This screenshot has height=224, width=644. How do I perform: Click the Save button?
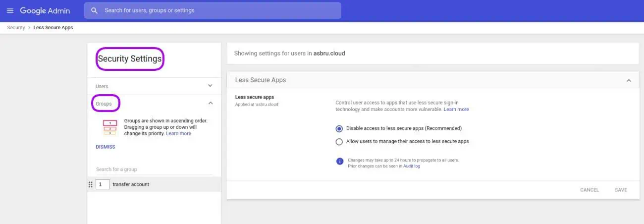click(621, 190)
